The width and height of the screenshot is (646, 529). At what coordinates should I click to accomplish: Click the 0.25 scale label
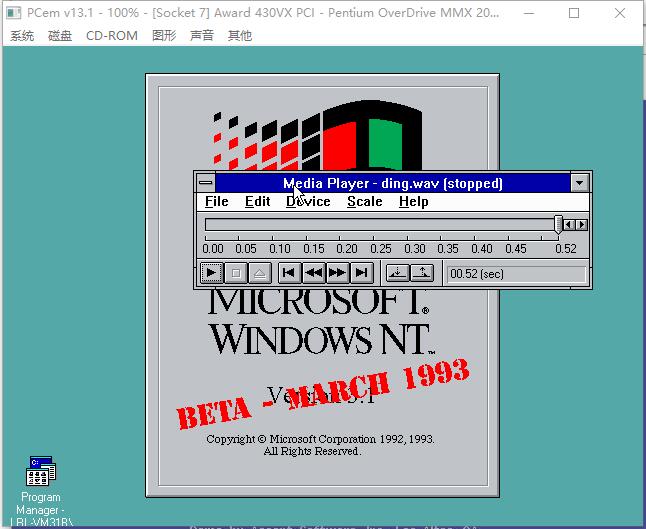tap(381, 249)
